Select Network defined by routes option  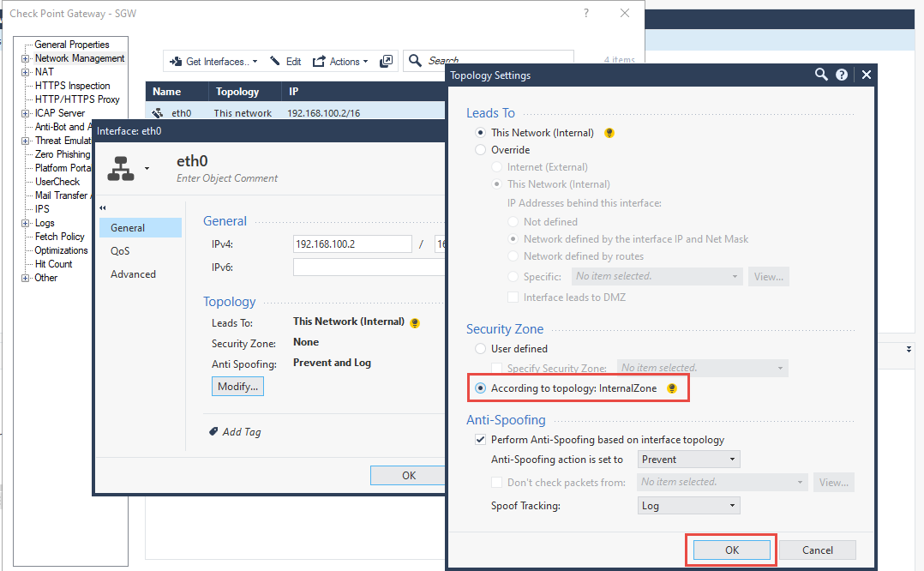[x=513, y=256]
